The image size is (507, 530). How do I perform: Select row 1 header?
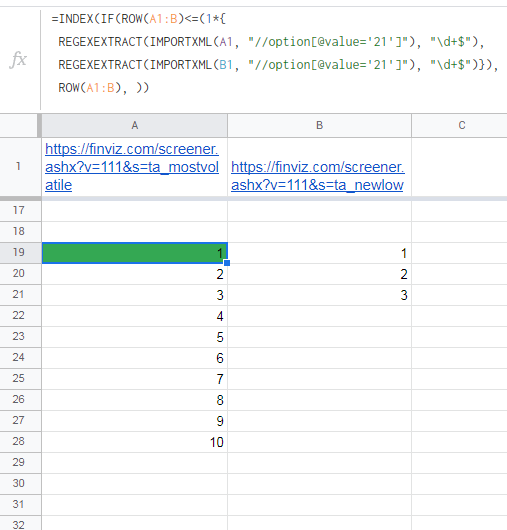(x=20, y=167)
